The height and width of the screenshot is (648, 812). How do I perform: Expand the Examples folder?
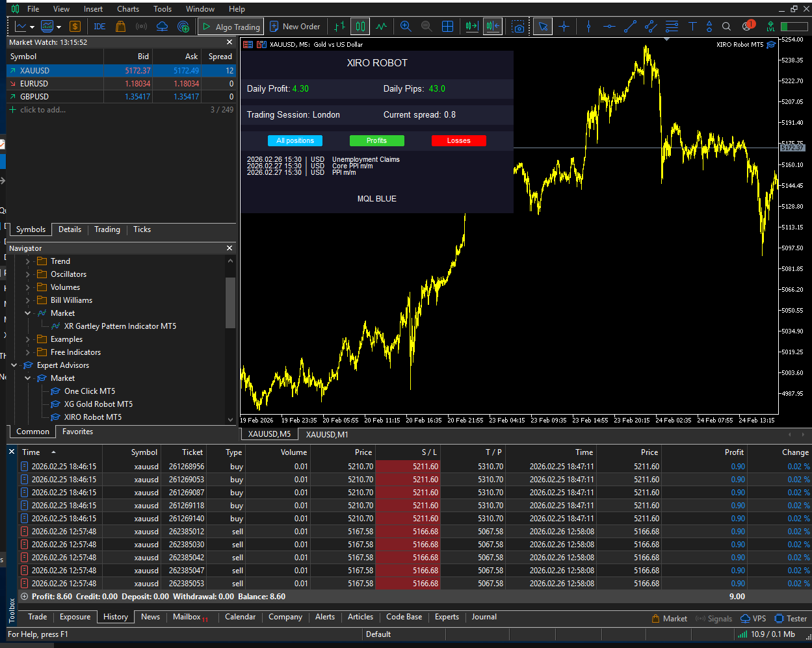pyautogui.click(x=28, y=339)
